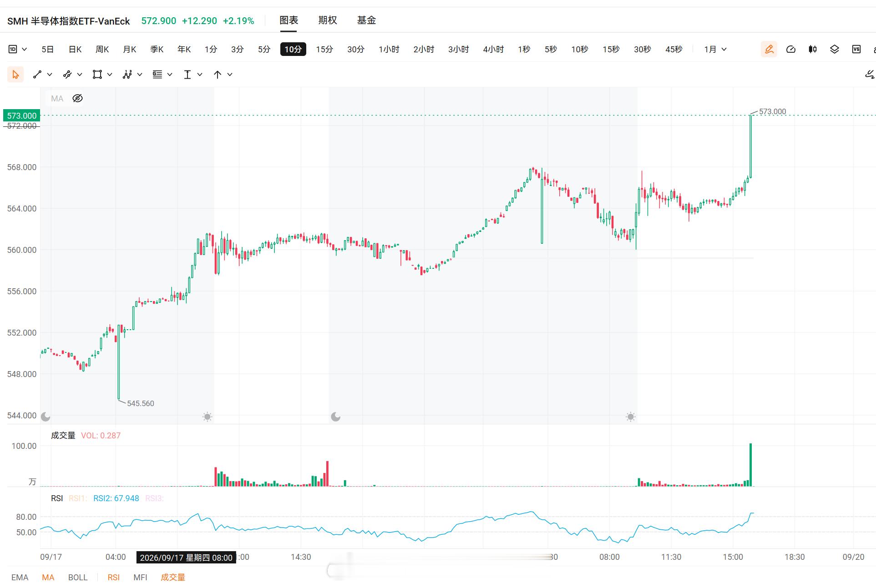Select the text annotation tool

[x=187, y=75]
